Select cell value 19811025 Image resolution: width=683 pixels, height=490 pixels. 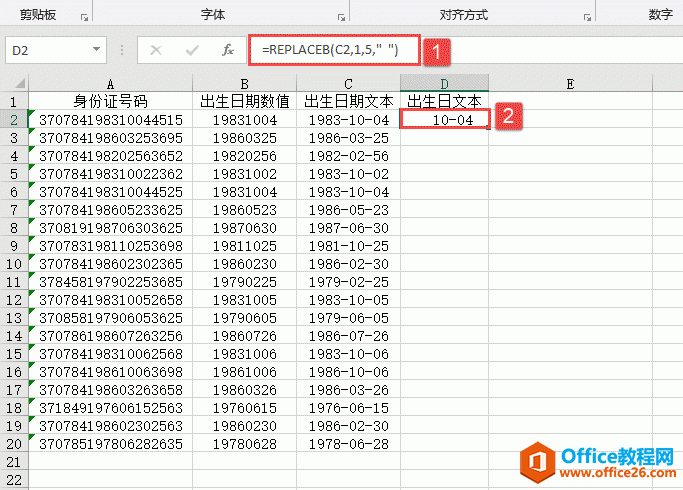tap(244, 246)
